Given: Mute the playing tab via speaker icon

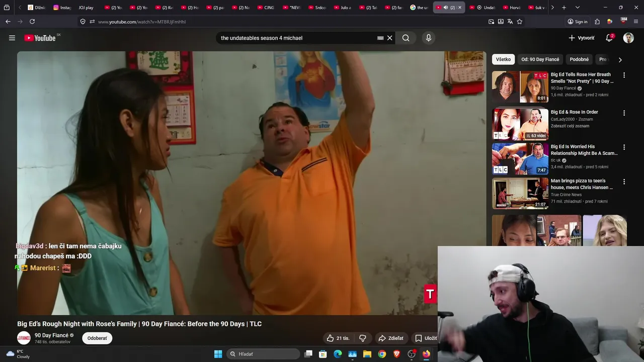Looking at the screenshot, I should pos(445,8).
